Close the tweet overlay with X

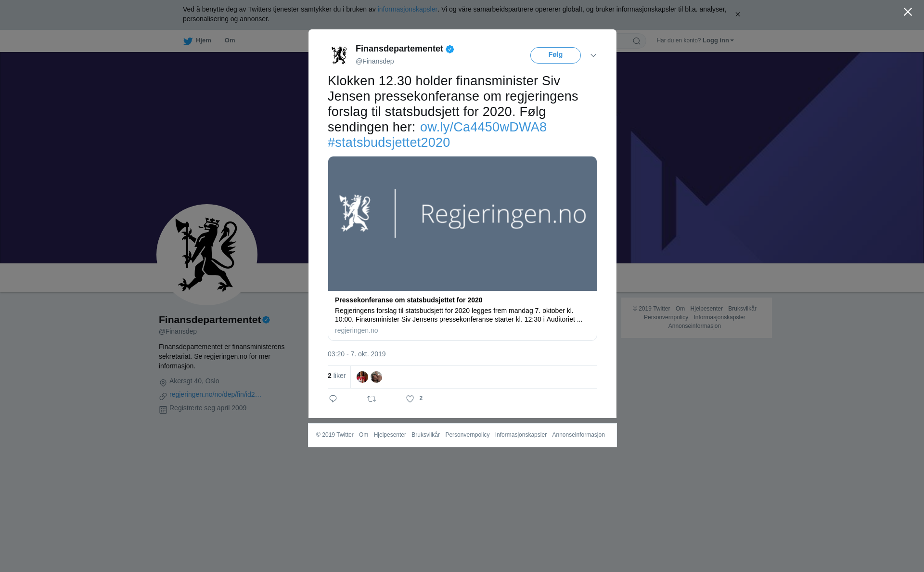coord(908,12)
